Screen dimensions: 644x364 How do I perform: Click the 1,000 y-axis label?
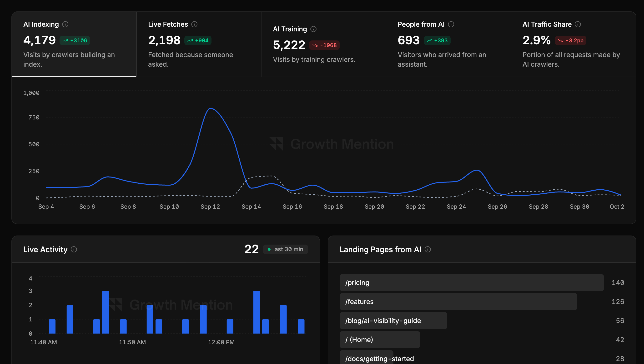click(x=31, y=93)
